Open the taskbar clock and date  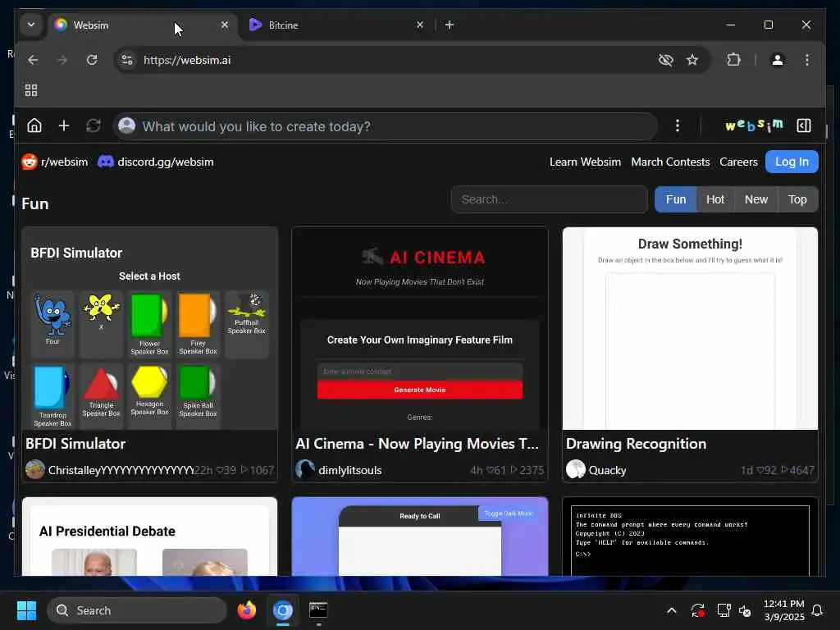coord(783,610)
